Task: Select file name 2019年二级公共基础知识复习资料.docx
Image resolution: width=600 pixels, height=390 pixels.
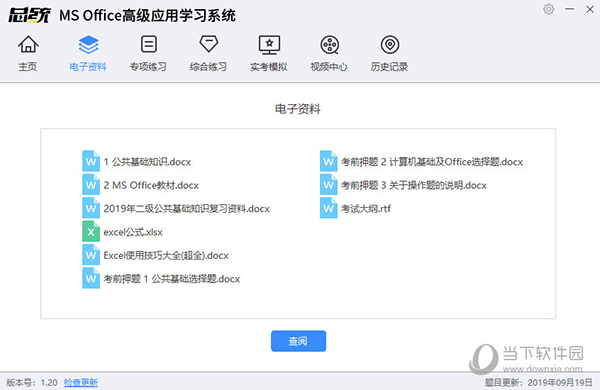Action: (187, 209)
